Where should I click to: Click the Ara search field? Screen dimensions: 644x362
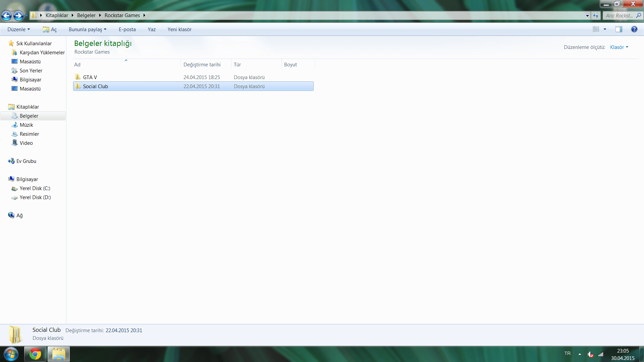[x=619, y=15]
